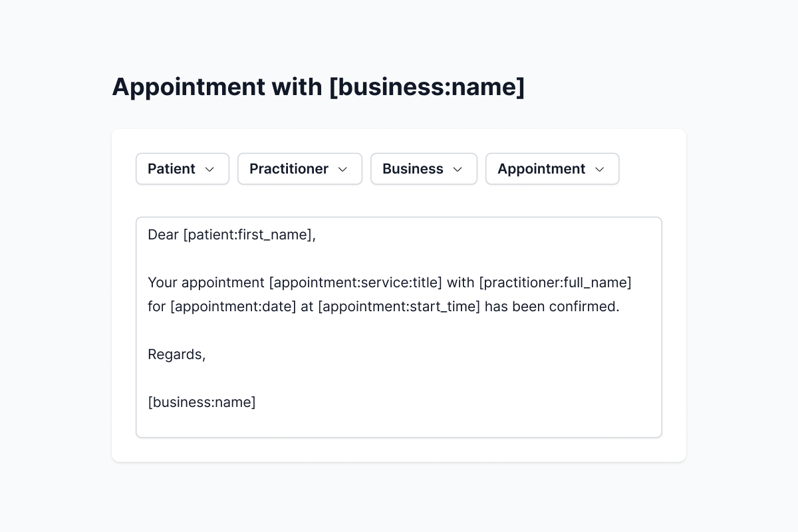Click the [appointment:start_time] placeholder in message
The width and height of the screenshot is (798, 532).
point(398,307)
